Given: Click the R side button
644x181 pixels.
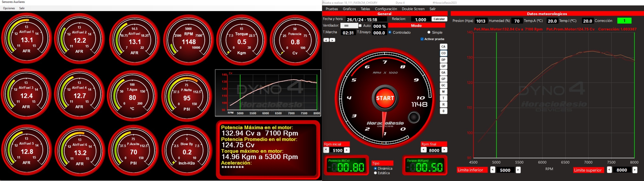Looking at the screenshot, I should point(443,105).
